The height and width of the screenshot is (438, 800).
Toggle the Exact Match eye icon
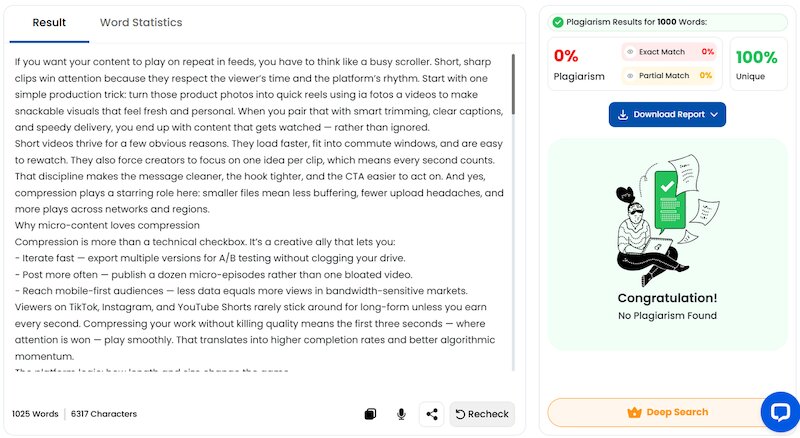coord(630,51)
